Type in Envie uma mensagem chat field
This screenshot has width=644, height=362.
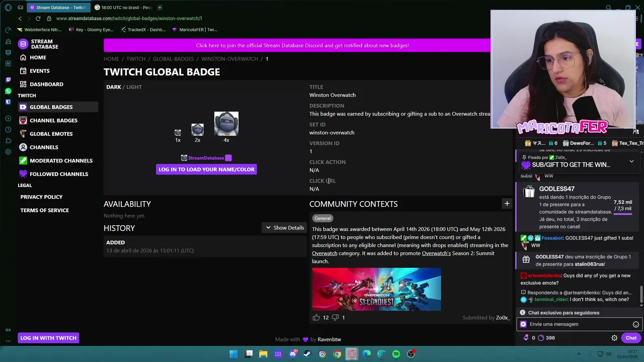[x=579, y=324]
